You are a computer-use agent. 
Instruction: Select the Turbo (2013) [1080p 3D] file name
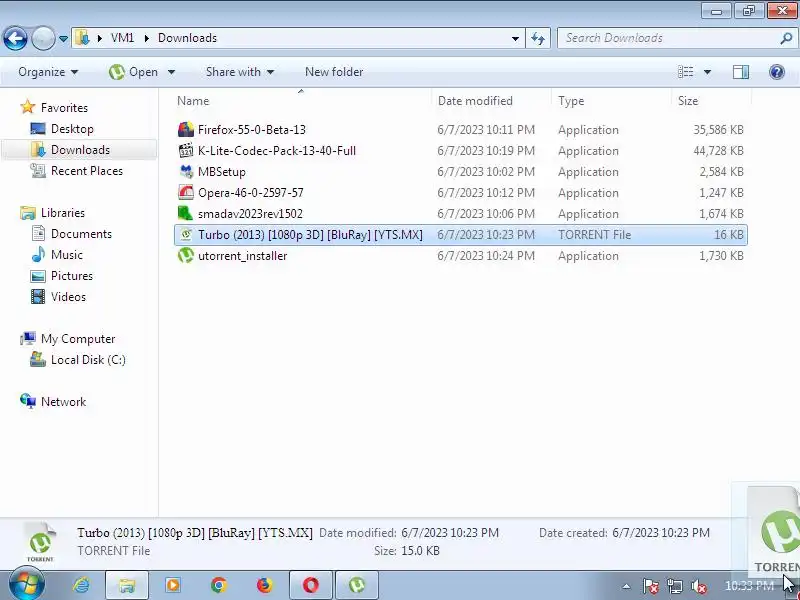point(310,235)
